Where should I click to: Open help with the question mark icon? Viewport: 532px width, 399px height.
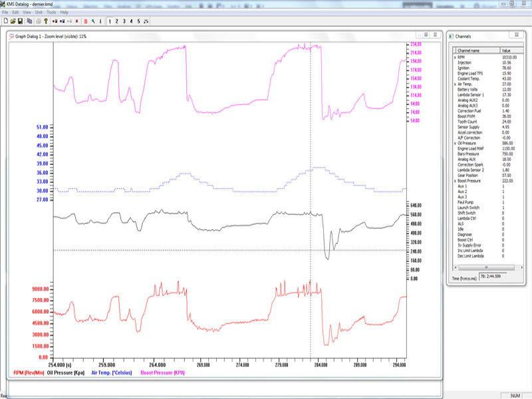tap(46, 21)
